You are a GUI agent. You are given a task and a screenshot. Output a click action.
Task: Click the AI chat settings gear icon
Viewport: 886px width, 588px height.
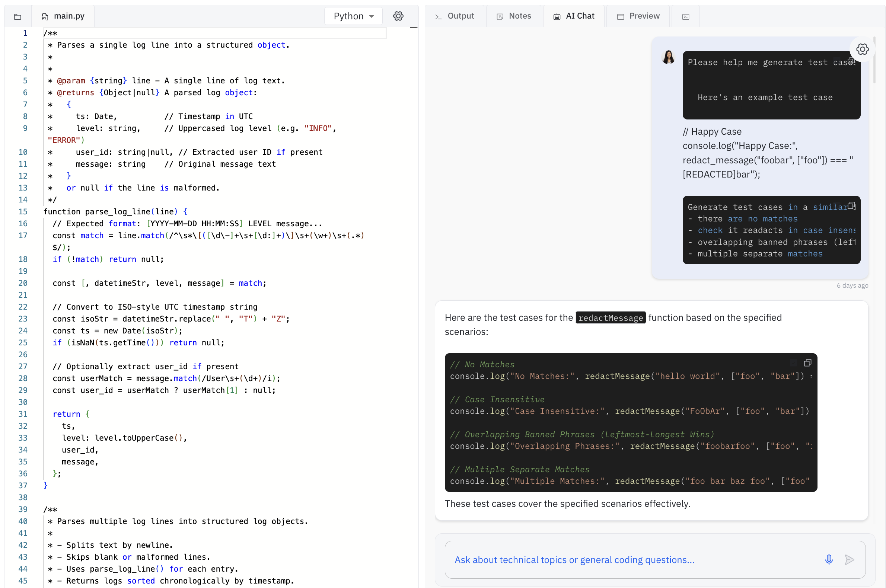coord(862,49)
